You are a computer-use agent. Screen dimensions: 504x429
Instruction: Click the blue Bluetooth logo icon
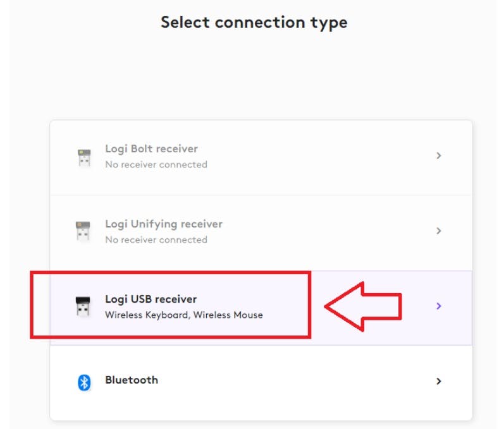pyautogui.click(x=84, y=382)
